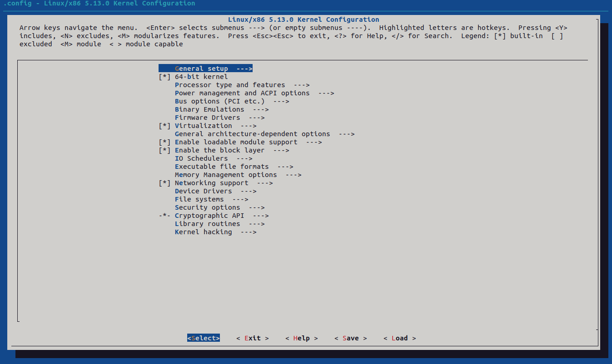
Task: Toggle the 64-bit kernel checkbox
Action: 164,77
